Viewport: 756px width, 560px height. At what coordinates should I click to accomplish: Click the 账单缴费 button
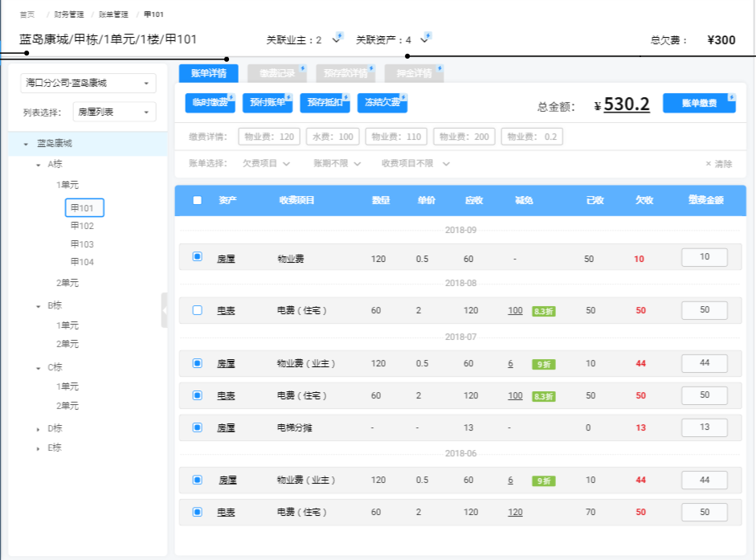click(698, 104)
